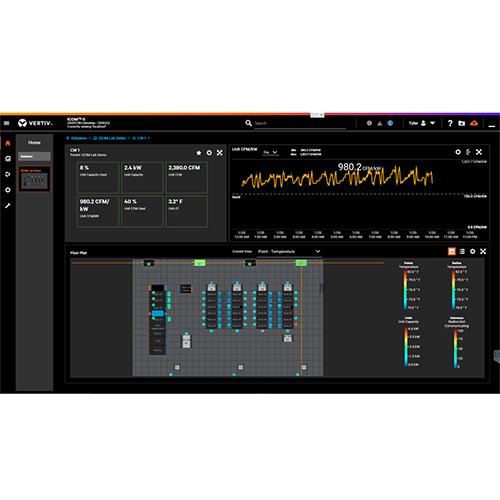This screenshot has width=500, height=500.
Task: Toggle expand on Unit CFM/kW chart panel
Action: click(x=479, y=152)
